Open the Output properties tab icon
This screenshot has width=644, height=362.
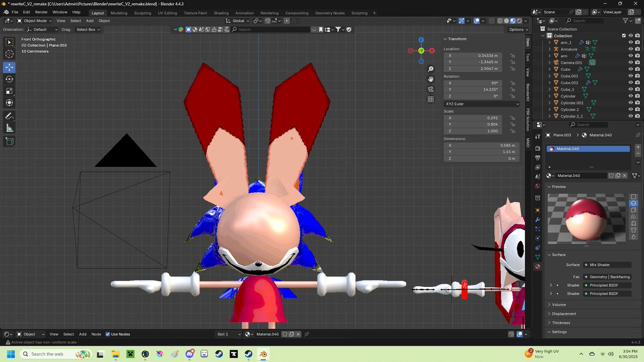click(x=537, y=158)
